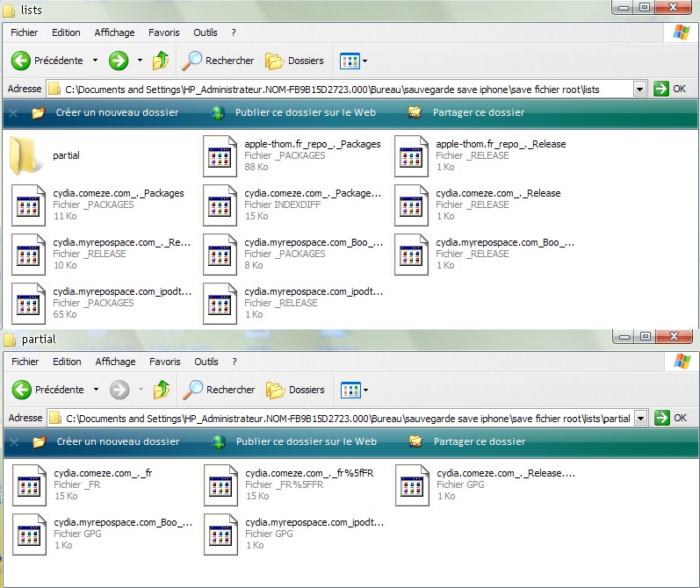Open Dossiers pane in partial window
Viewport: 700px width, 588px height.
click(295, 390)
